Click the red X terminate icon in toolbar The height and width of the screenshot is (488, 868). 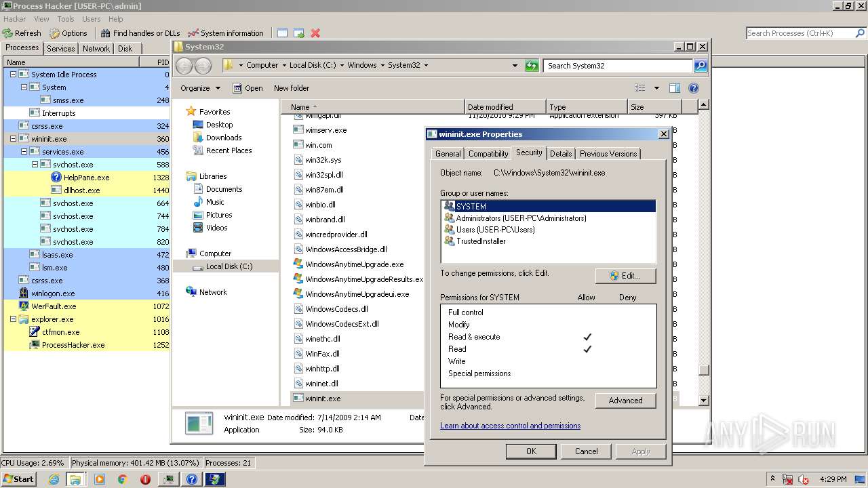315,33
